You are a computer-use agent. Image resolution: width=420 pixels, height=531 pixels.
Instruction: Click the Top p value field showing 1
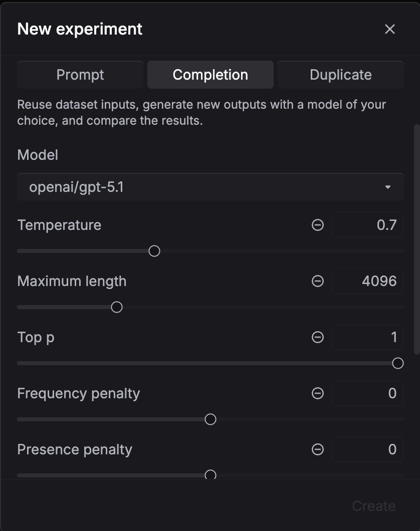pos(367,338)
